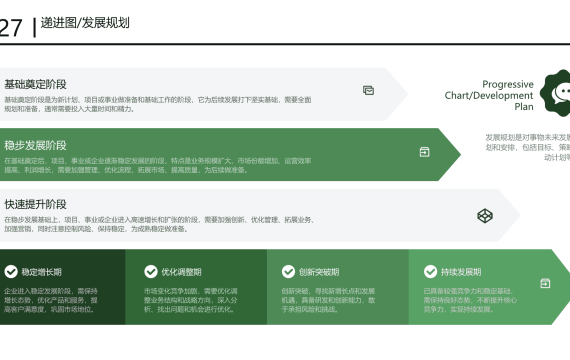The width and height of the screenshot is (570, 360).
Task: Select the heading 快速提升阶段
Action: 35,204
